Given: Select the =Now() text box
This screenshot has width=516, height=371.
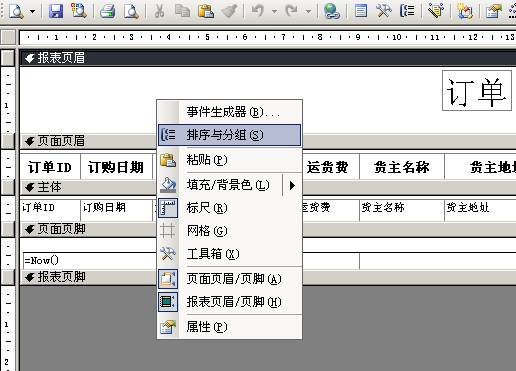Looking at the screenshot, I should pyautogui.click(x=90, y=260).
